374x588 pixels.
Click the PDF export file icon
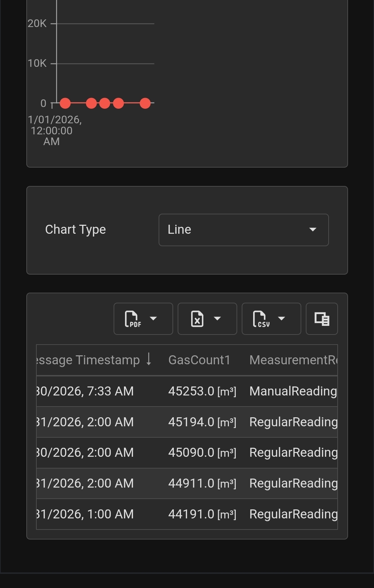coord(133,319)
